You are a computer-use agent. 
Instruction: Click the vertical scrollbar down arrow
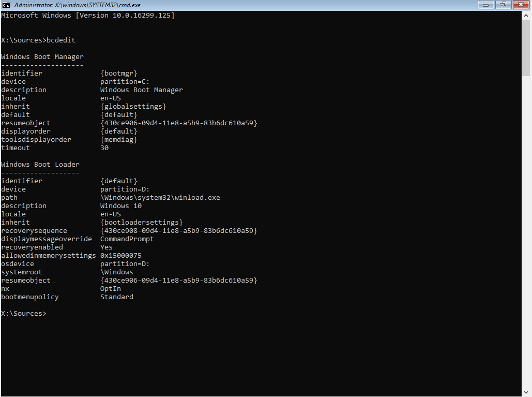[x=526, y=392]
